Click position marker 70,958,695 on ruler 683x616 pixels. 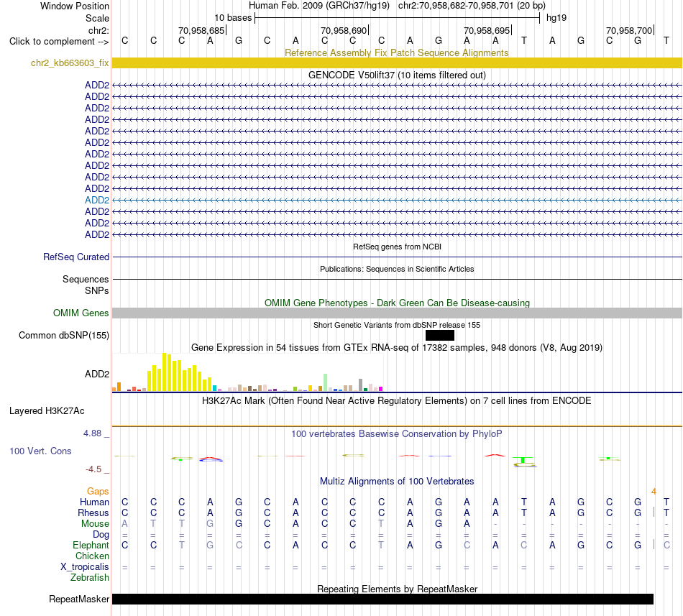[487, 30]
